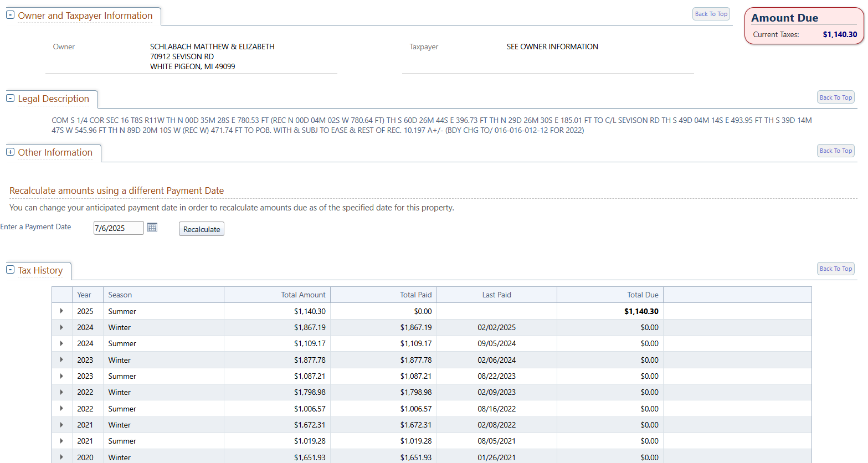Expand the 2023 Winter tax row
Screen dimensions: 868x463
pos(61,360)
